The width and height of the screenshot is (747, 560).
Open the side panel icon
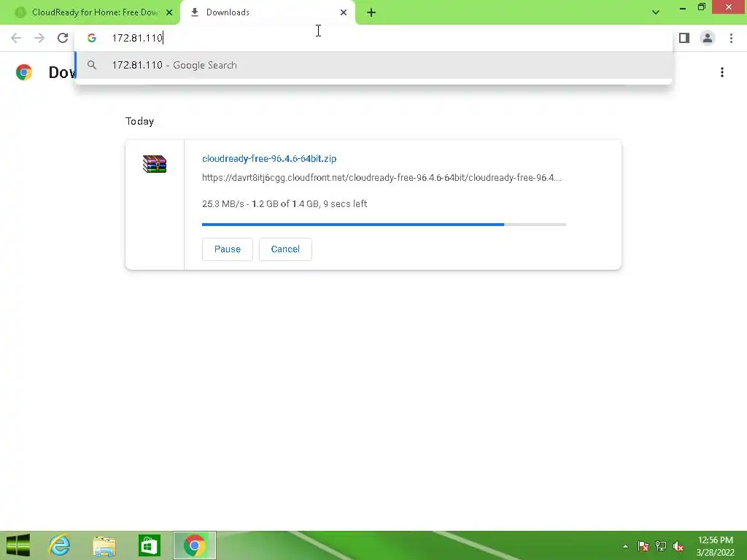click(x=684, y=38)
